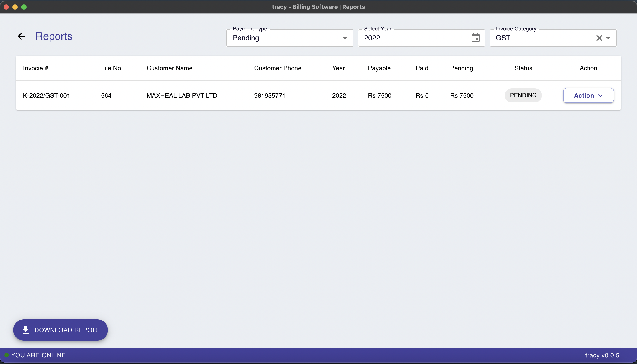The width and height of the screenshot is (637, 364).
Task: Click the Invocie # column header
Action: pyautogui.click(x=36, y=68)
